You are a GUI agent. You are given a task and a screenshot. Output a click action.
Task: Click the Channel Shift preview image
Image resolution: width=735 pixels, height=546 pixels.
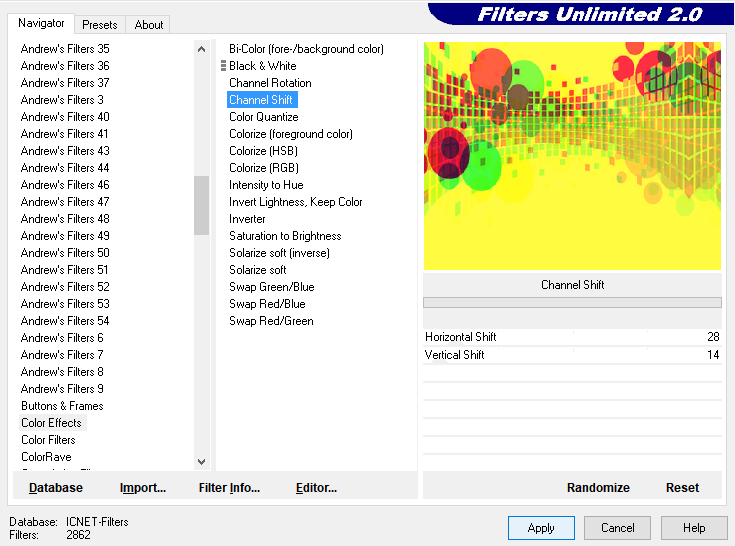(x=572, y=156)
